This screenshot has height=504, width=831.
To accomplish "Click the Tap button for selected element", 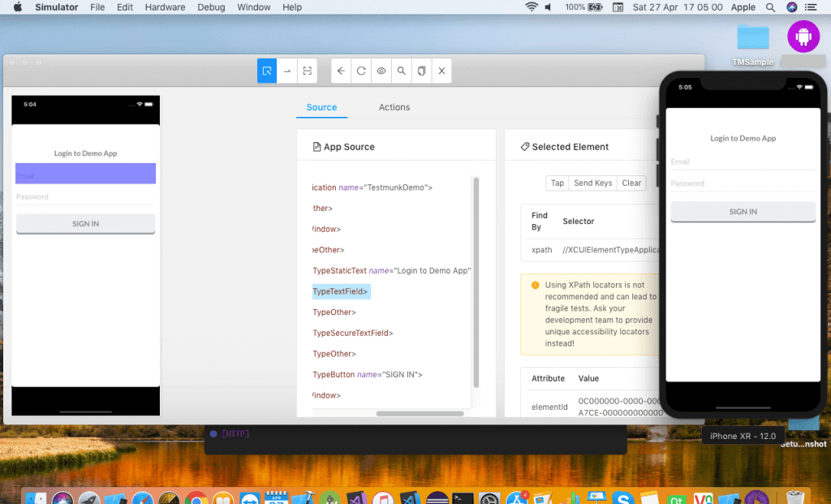I will [558, 183].
